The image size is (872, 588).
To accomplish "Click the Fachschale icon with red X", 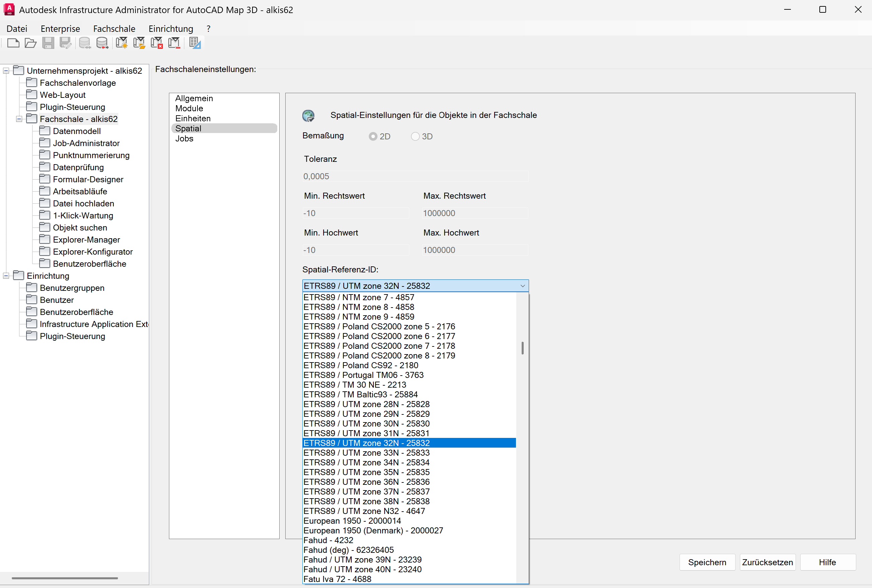I will (157, 43).
